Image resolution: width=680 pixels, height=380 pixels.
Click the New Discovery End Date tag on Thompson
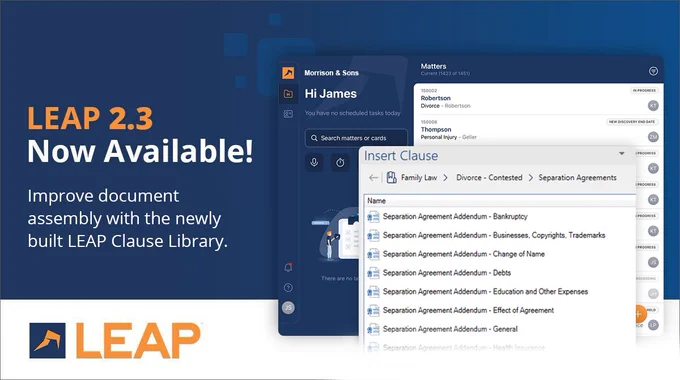pyautogui.click(x=631, y=122)
